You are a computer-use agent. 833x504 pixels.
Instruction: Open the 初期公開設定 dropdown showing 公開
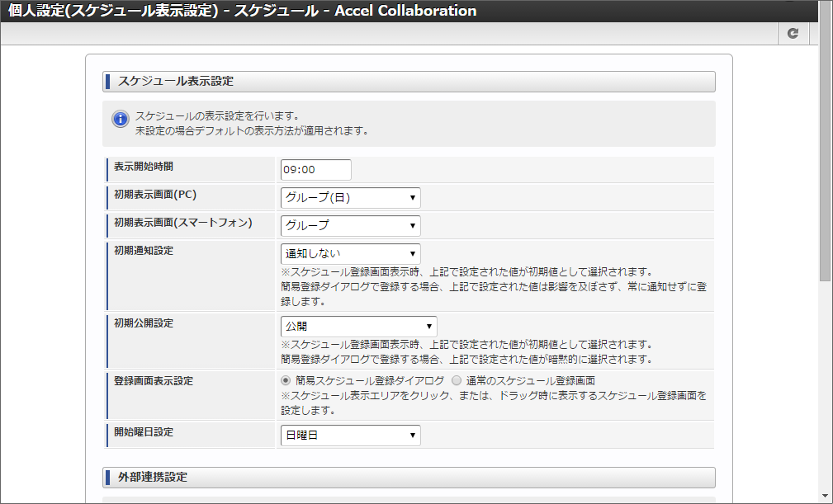coord(358,327)
